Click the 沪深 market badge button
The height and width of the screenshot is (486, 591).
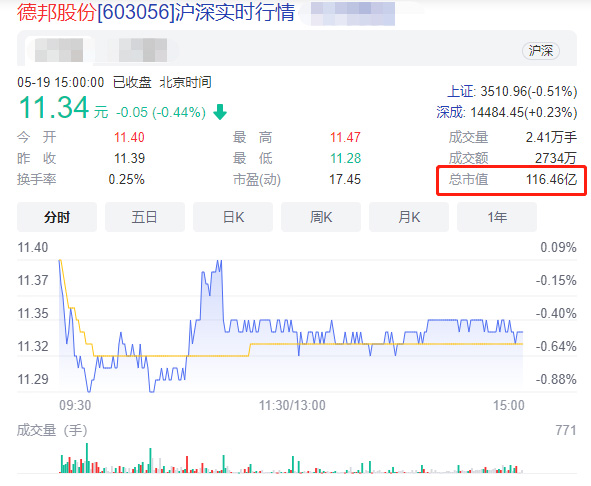pyautogui.click(x=541, y=51)
